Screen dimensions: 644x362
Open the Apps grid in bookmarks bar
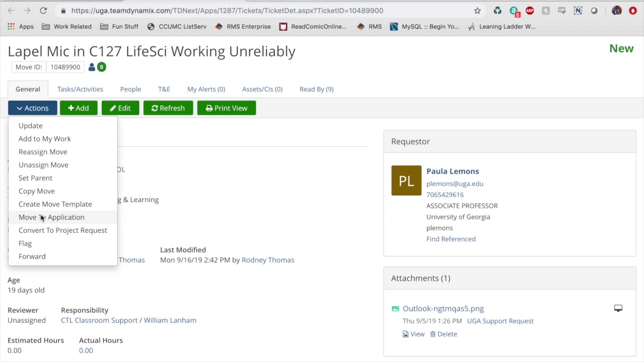coord(11,27)
